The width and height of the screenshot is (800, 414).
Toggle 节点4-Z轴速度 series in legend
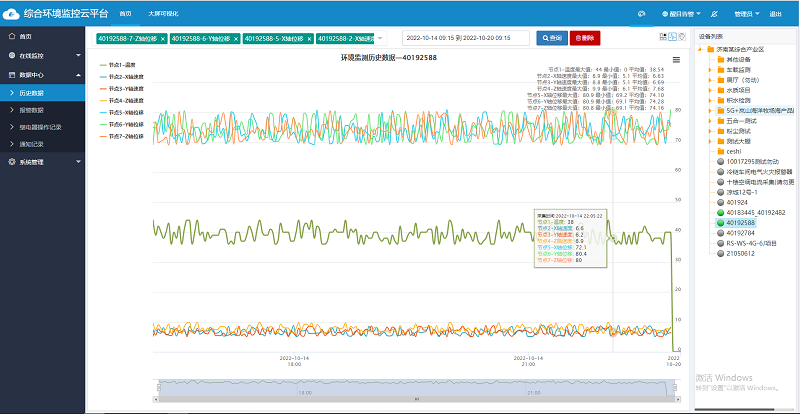[x=121, y=101]
